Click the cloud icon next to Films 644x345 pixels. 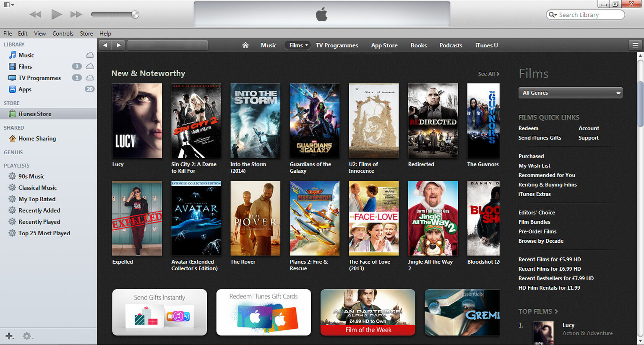(90, 66)
